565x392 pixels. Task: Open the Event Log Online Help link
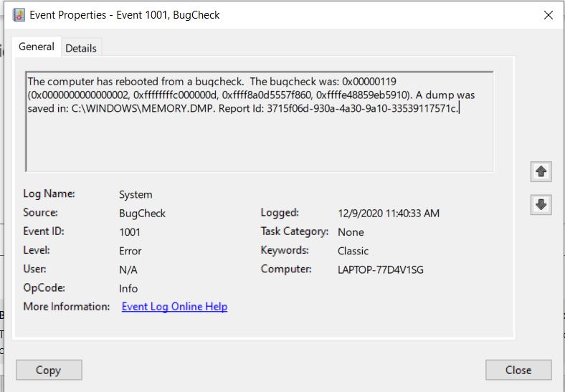[x=174, y=307]
